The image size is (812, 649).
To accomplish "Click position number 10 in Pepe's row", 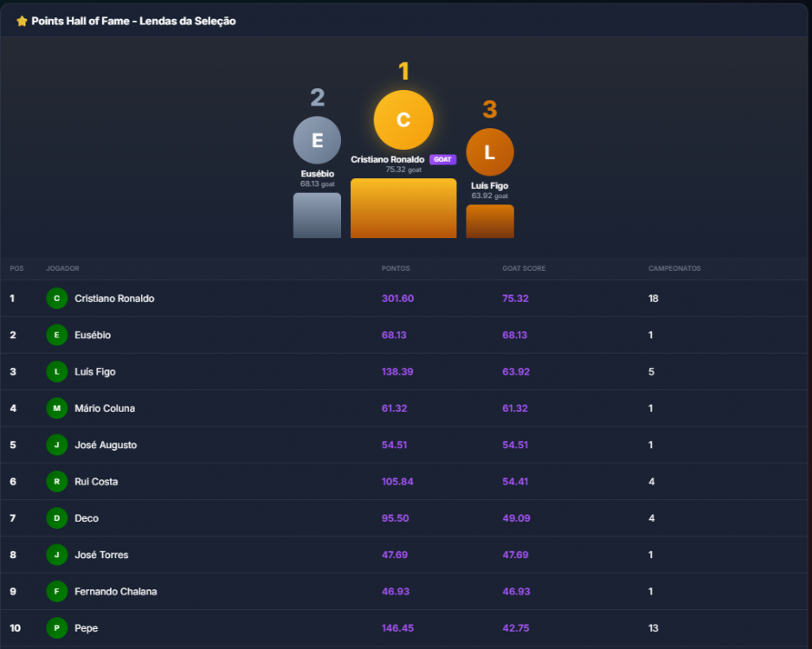I will tap(15, 627).
